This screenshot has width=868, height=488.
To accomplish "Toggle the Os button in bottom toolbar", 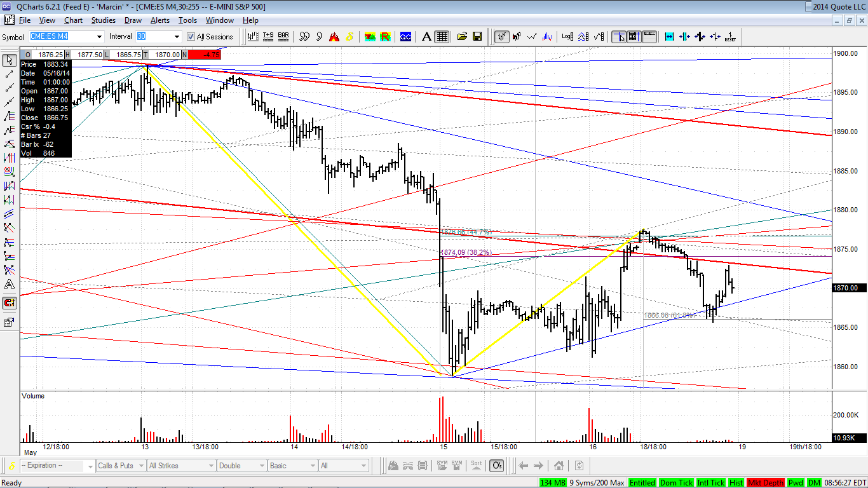I will [x=497, y=466].
